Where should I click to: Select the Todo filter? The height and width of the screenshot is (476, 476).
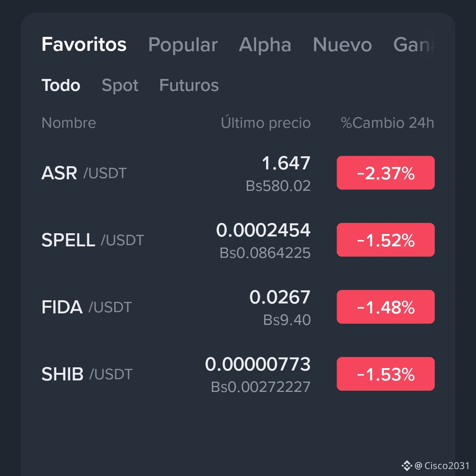coord(61,85)
